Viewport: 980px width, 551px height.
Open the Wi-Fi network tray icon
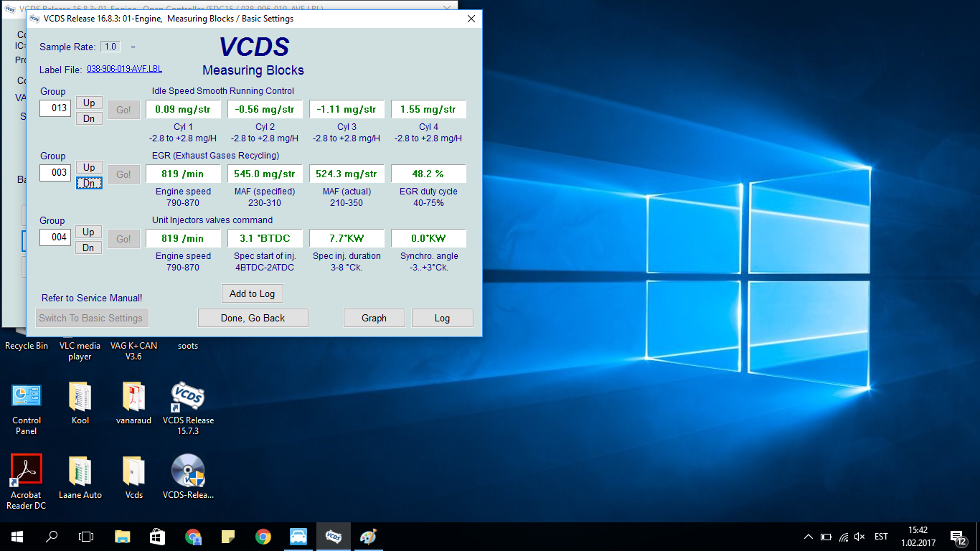(844, 537)
